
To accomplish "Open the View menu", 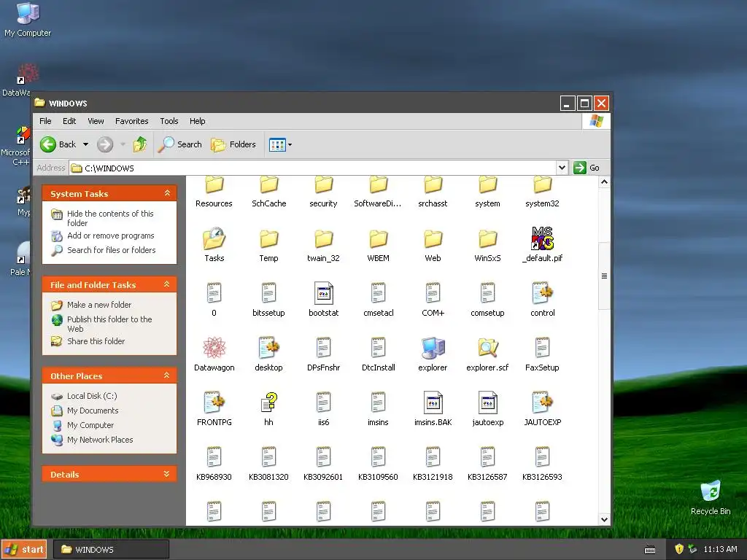I will (x=96, y=121).
